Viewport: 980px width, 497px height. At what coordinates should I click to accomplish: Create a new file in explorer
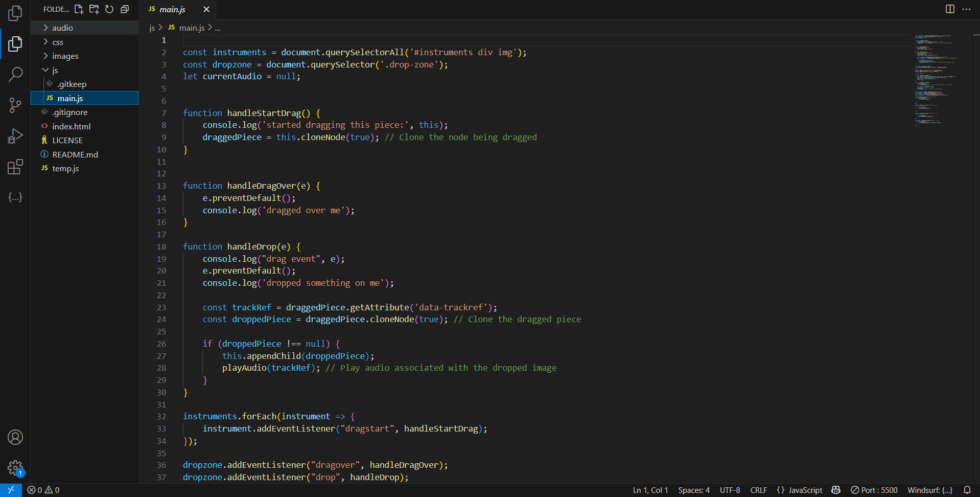click(79, 9)
